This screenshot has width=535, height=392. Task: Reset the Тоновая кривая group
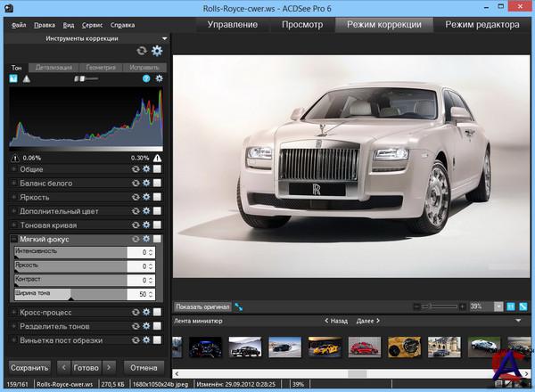pyautogui.click(x=136, y=225)
